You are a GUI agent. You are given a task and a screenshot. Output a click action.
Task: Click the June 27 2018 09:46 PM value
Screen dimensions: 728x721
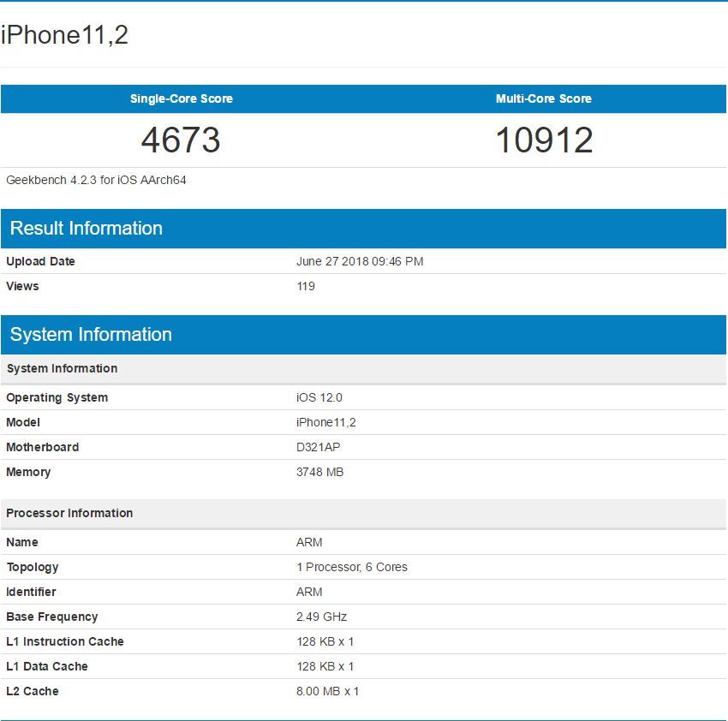[x=360, y=261]
